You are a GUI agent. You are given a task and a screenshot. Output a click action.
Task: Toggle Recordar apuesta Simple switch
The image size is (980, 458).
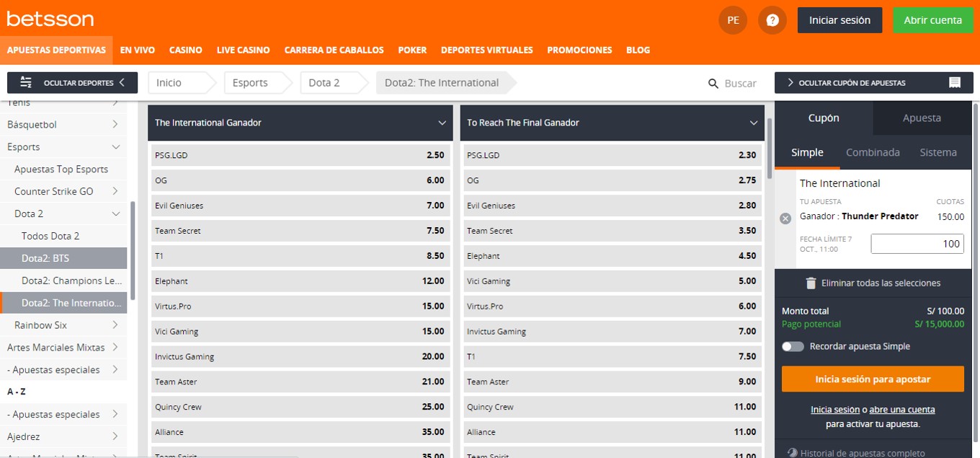coord(793,346)
